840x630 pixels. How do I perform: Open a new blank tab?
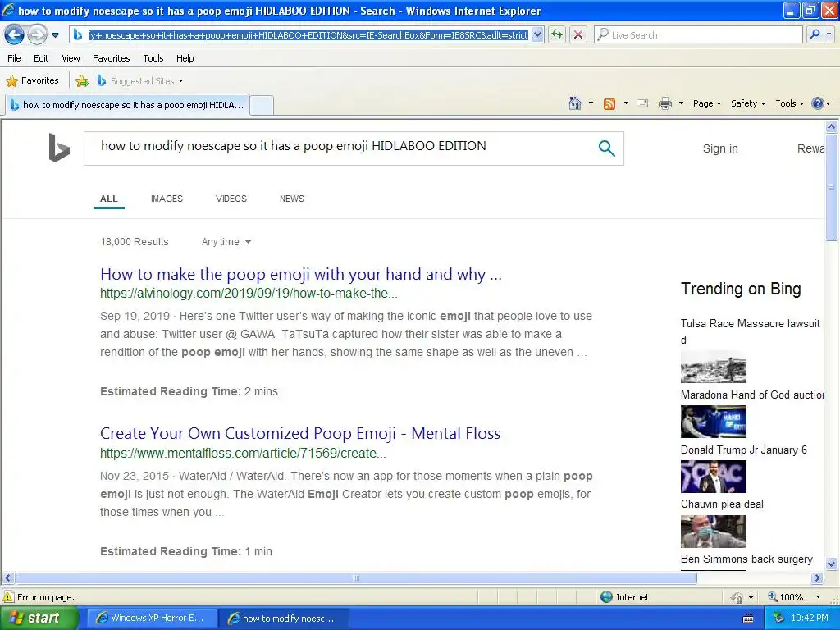(262, 105)
